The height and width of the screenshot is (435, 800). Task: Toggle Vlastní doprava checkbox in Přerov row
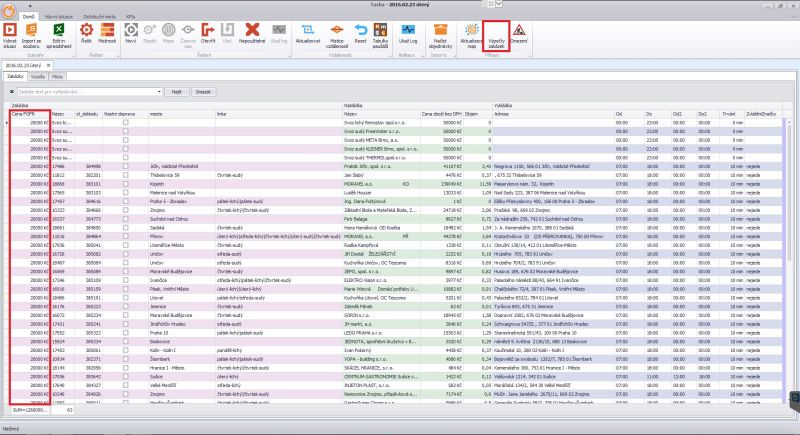(126, 236)
